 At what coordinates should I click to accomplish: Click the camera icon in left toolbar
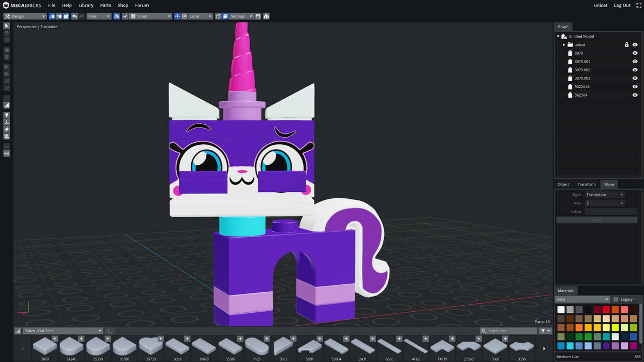pos(6,136)
